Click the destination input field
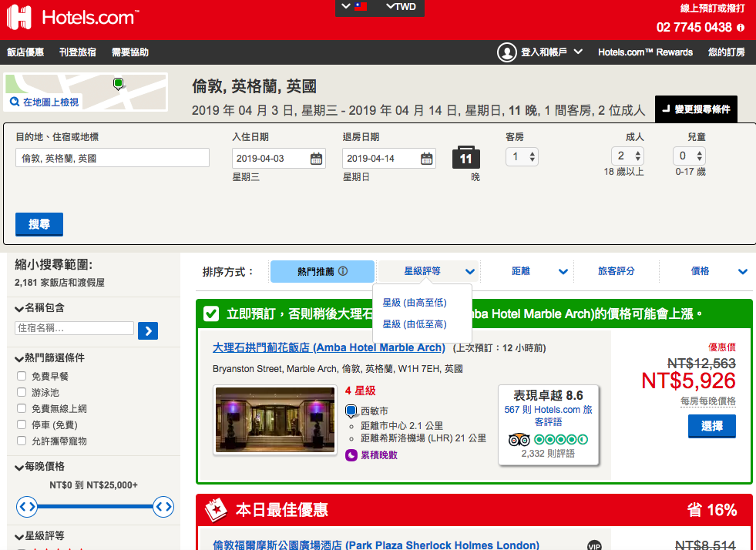This screenshot has height=550, width=756. (113, 158)
